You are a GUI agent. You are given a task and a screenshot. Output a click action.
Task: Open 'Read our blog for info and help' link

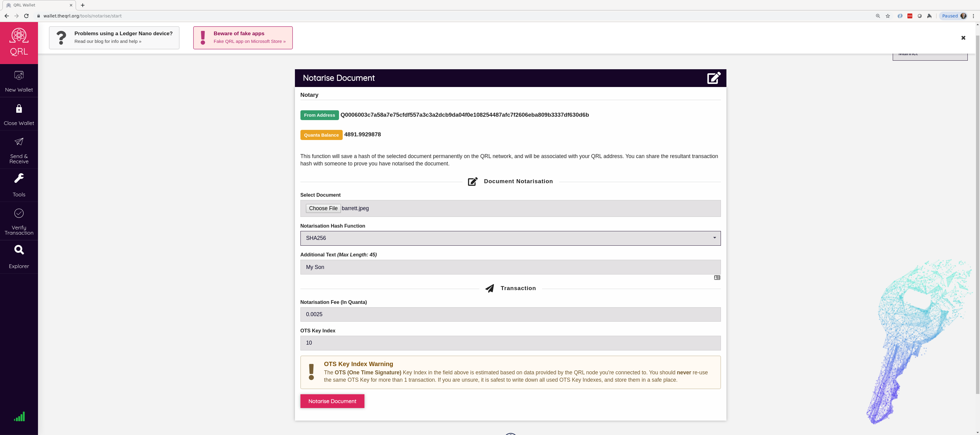coord(108,41)
